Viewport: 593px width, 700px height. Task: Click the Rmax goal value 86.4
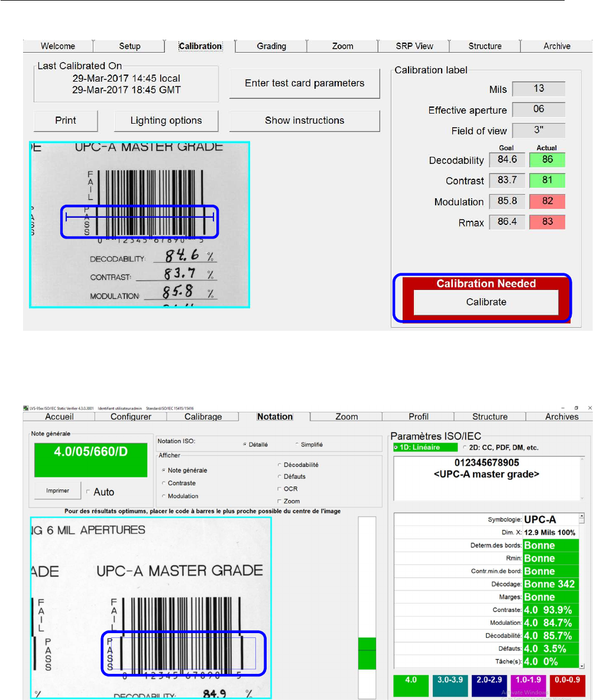click(x=507, y=221)
